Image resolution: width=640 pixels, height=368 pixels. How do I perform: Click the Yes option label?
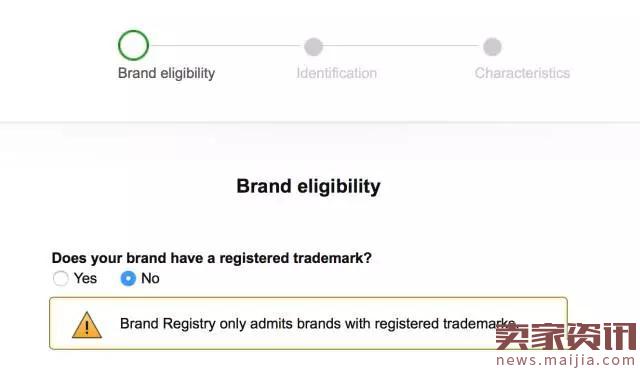coord(85,278)
